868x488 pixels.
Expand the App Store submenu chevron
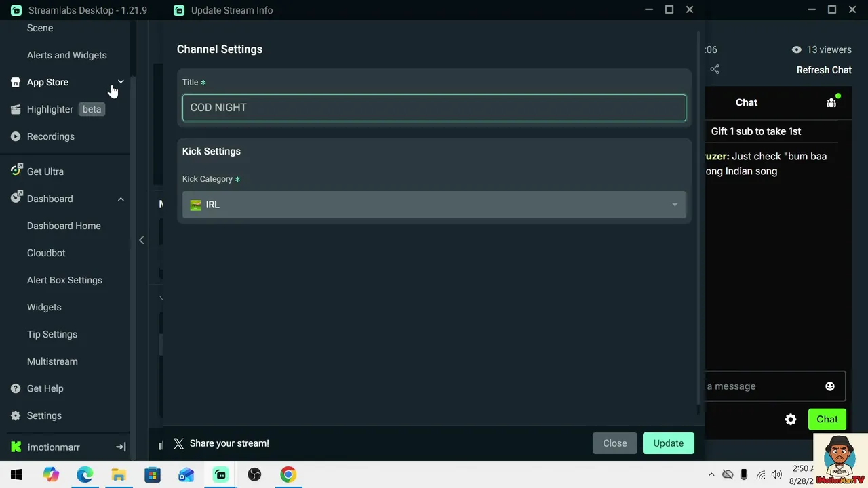[x=121, y=82]
